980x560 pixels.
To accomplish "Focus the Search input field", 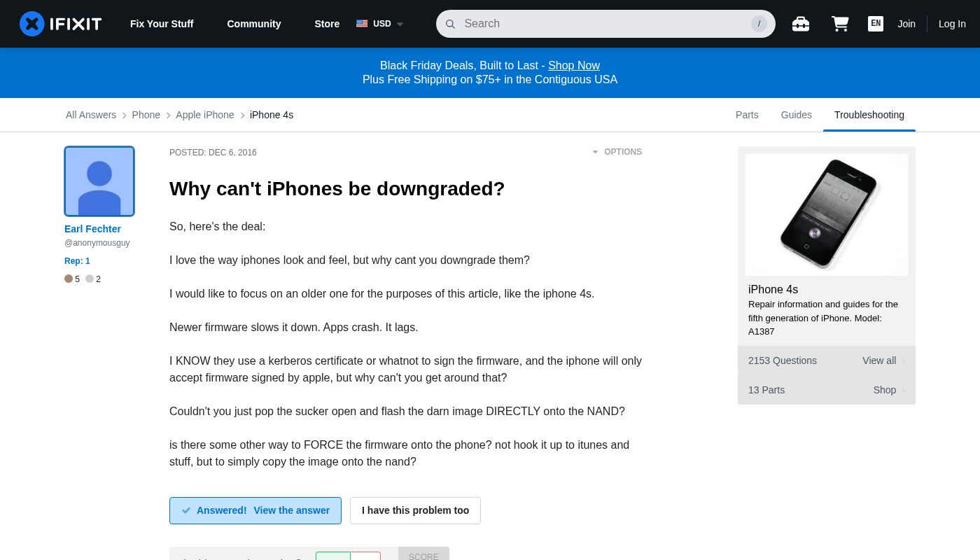I will tap(602, 24).
